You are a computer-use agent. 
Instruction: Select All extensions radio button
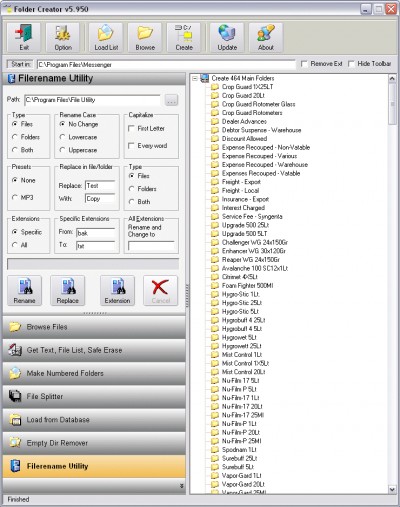[14, 245]
